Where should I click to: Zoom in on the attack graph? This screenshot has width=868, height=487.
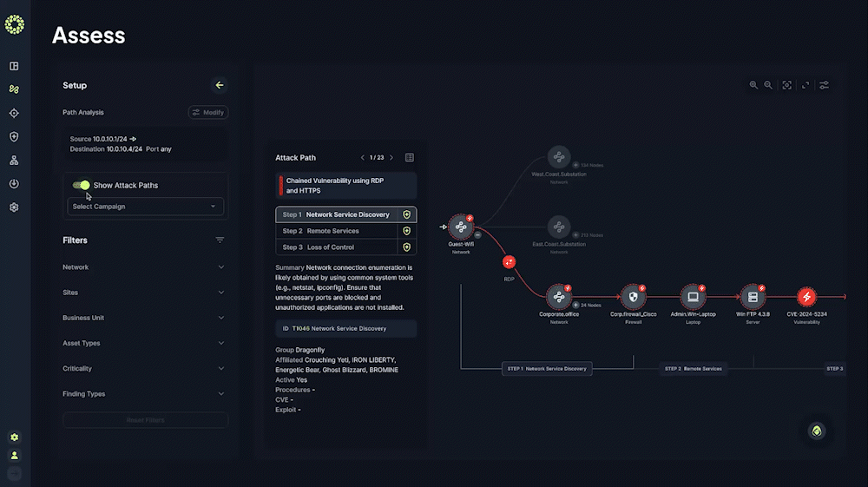[753, 85]
